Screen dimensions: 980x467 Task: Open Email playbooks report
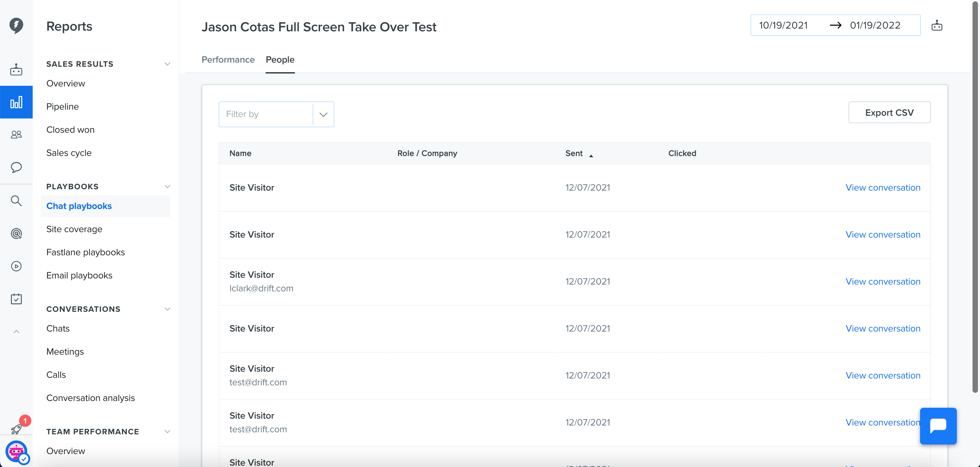click(x=79, y=275)
